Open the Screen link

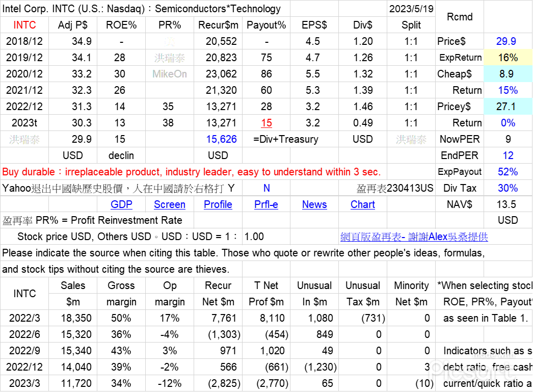pos(170,204)
